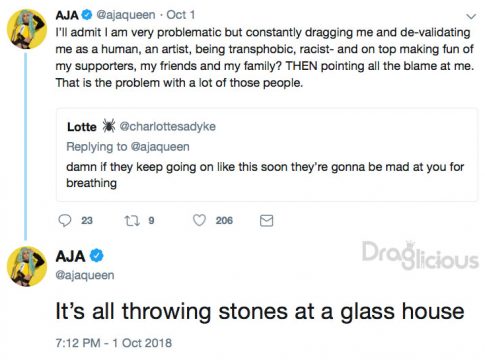Click the envelope direct message icon
This screenshot has width=485, height=360.
[266, 221]
